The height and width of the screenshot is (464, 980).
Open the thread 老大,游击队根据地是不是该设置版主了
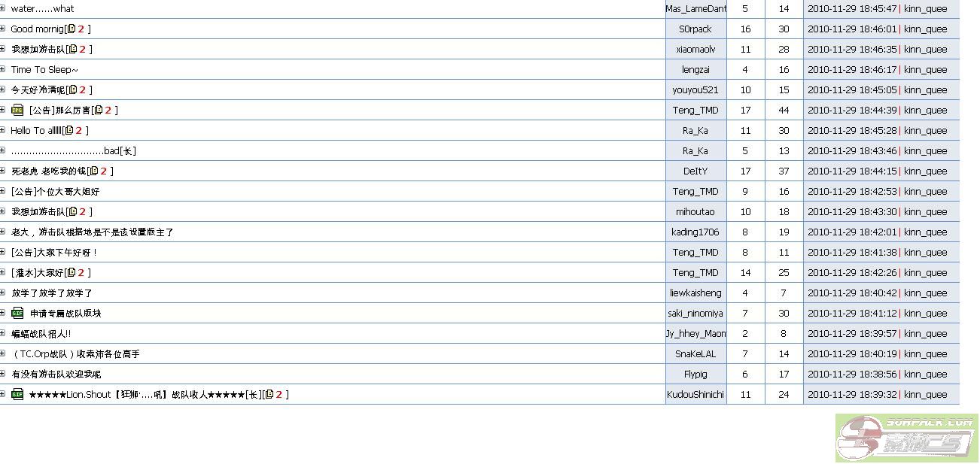[92, 232]
